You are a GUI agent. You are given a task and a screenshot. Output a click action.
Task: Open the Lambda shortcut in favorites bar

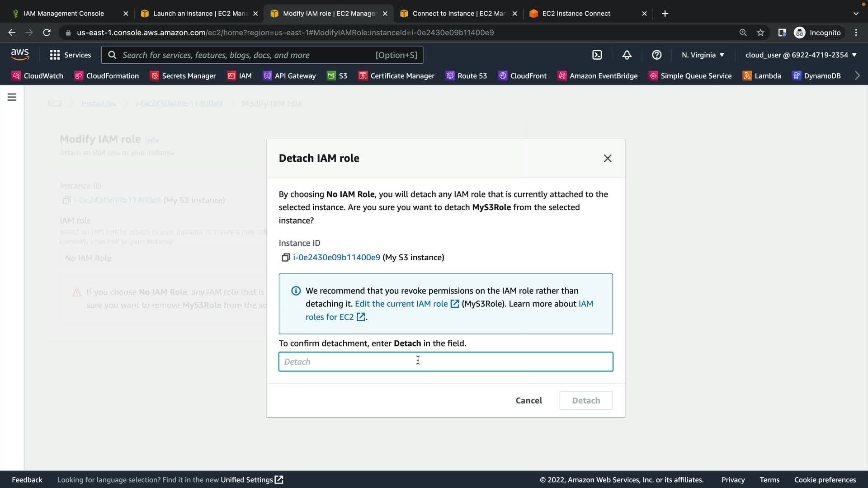762,76
